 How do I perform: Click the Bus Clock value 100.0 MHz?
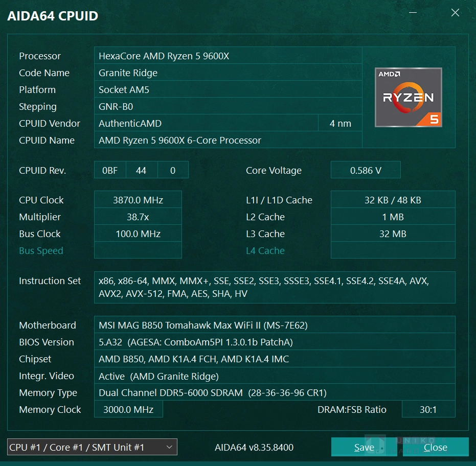pos(138,234)
